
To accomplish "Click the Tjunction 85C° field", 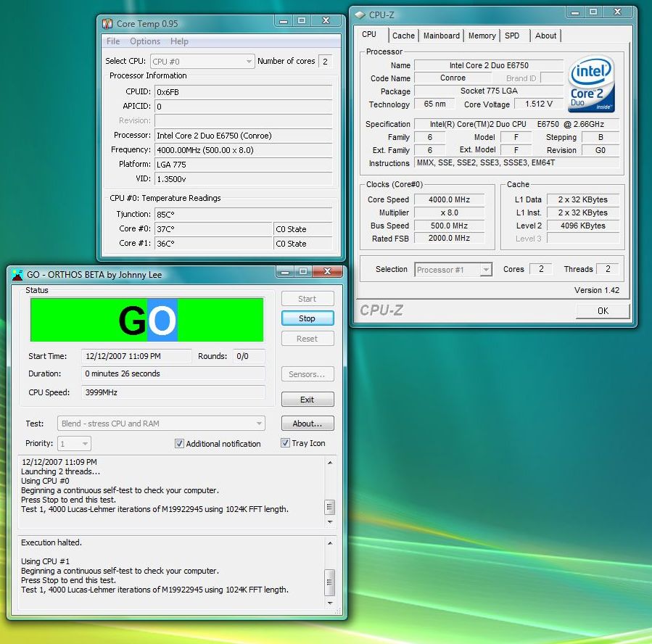I will coord(243,215).
